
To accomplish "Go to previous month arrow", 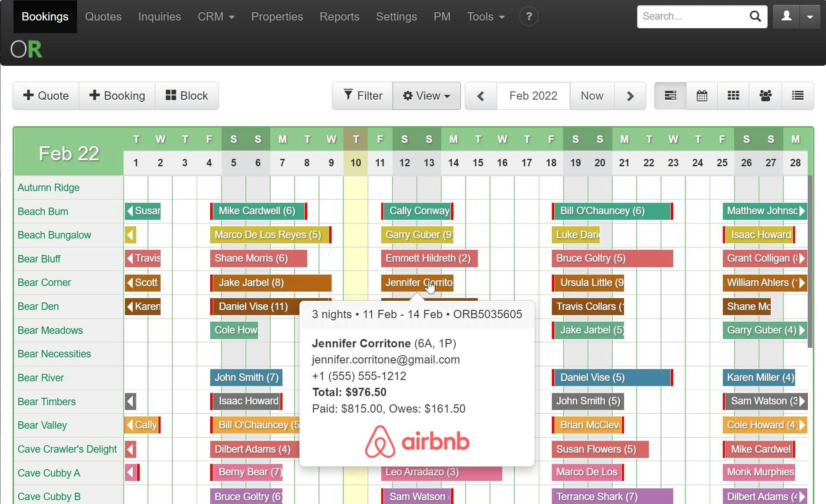I will pos(481,96).
